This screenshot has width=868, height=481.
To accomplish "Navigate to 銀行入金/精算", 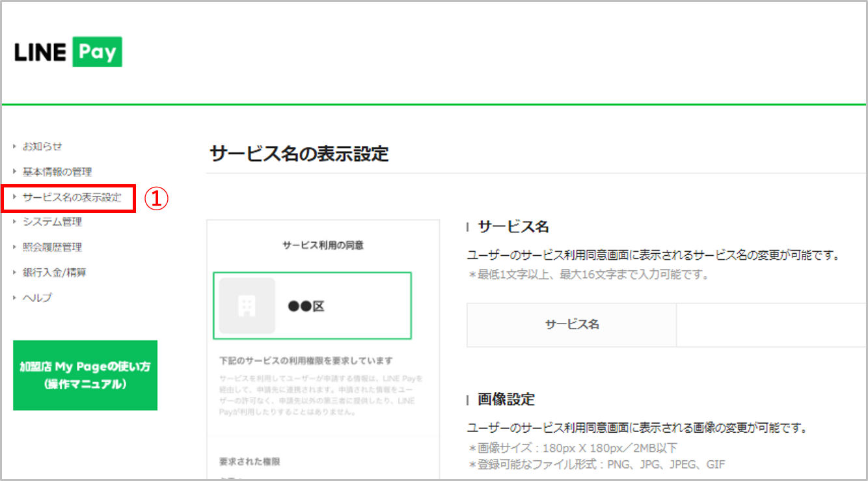I will (54, 272).
